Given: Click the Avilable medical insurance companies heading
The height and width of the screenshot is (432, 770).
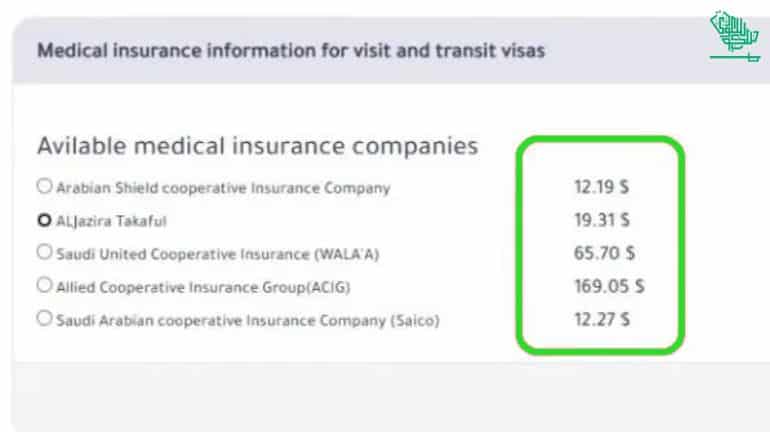Looking at the screenshot, I should (257, 145).
